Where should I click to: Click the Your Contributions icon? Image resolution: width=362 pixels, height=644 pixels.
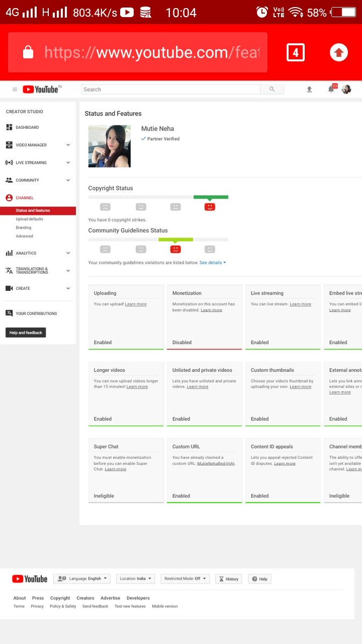(x=9, y=313)
